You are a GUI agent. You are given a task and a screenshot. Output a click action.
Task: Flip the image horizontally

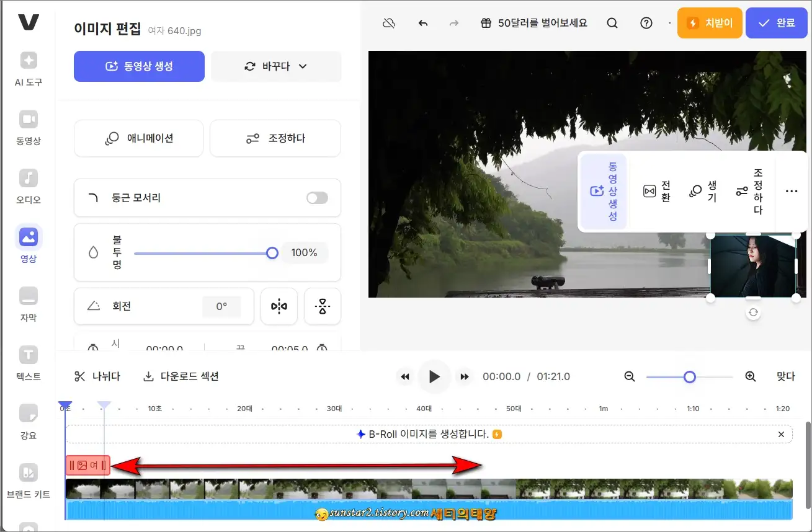(279, 306)
